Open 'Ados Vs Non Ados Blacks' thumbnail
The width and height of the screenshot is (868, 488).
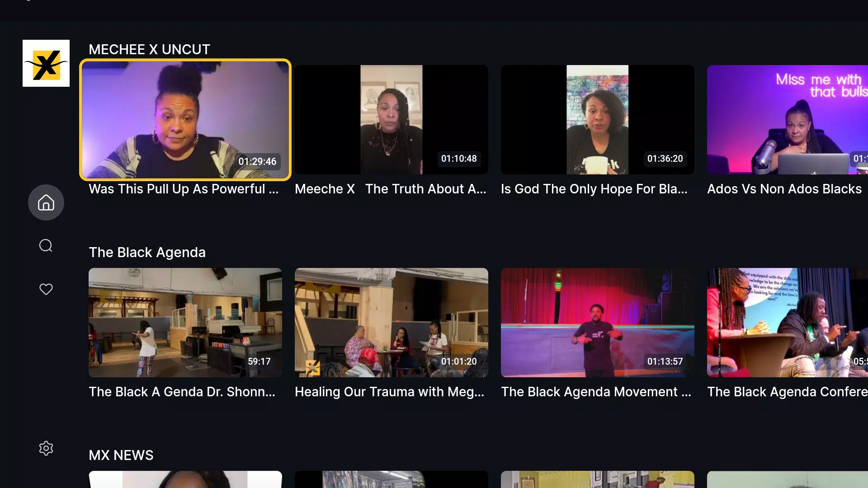click(788, 120)
